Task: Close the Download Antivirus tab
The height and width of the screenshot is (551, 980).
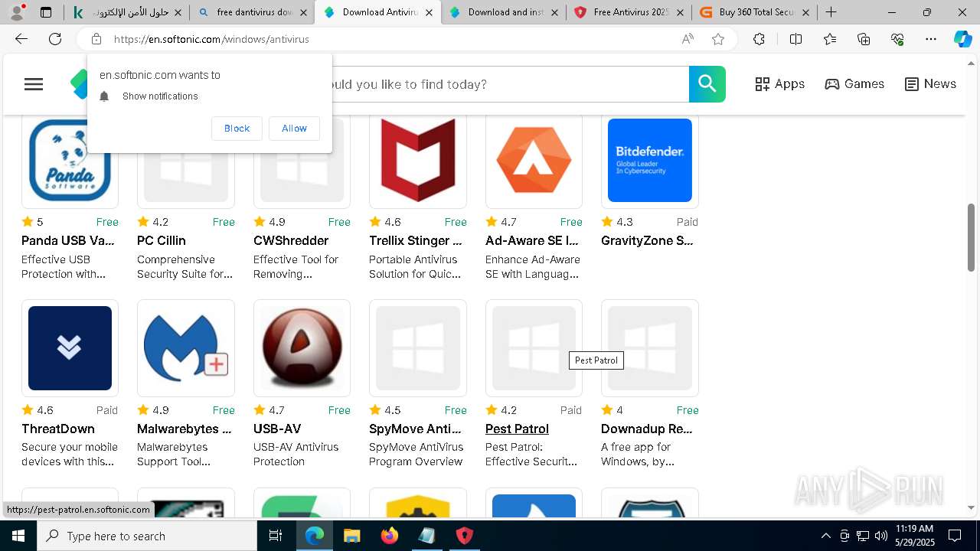Action: 428,12
